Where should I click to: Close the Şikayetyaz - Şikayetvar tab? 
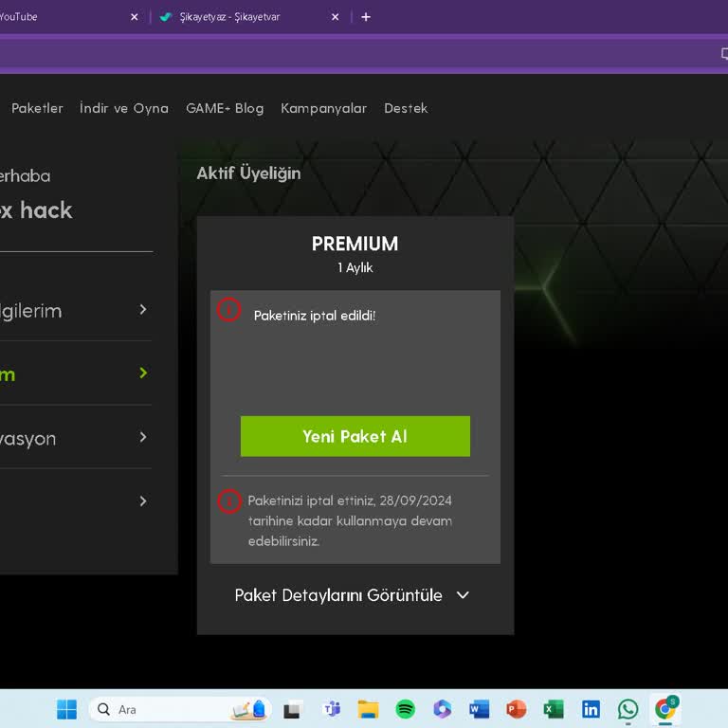point(335,17)
